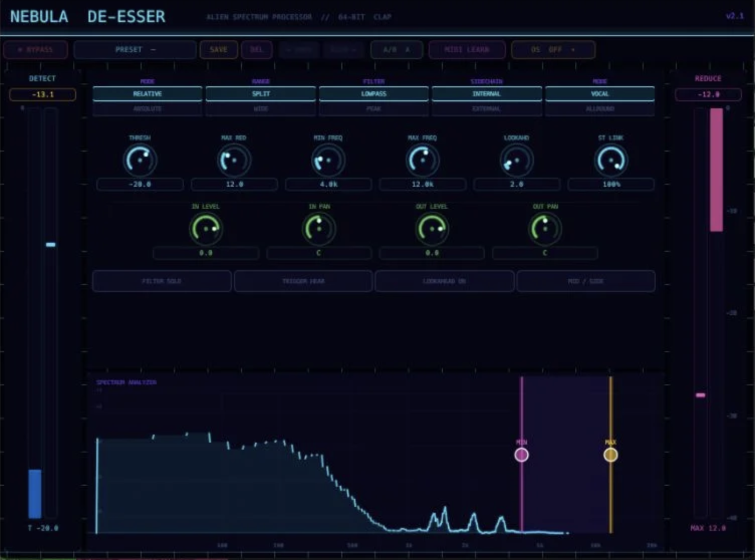Toggle MID / SIDE processing
755x560 pixels.
point(586,281)
